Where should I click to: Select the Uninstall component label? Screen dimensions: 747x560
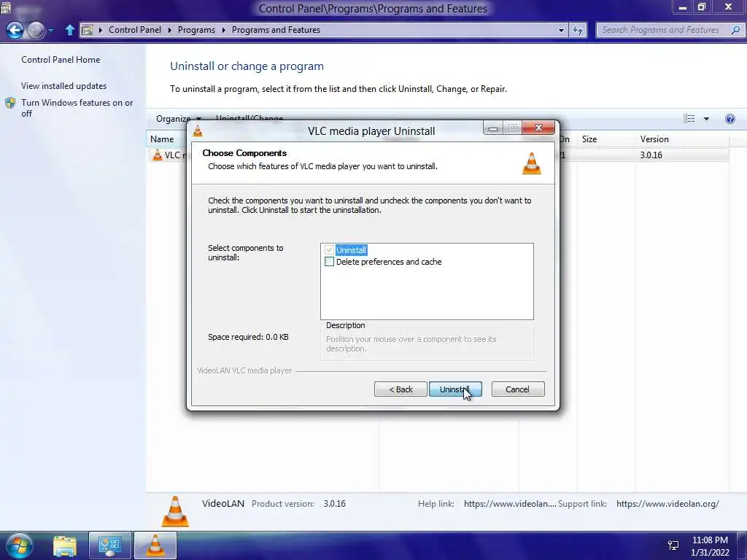pos(351,250)
